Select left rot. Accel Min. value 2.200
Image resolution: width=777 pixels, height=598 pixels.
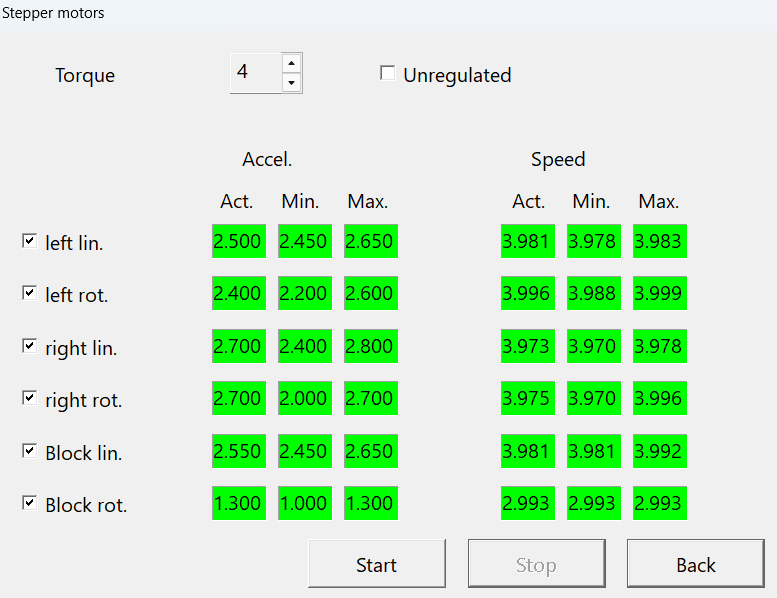coord(305,293)
